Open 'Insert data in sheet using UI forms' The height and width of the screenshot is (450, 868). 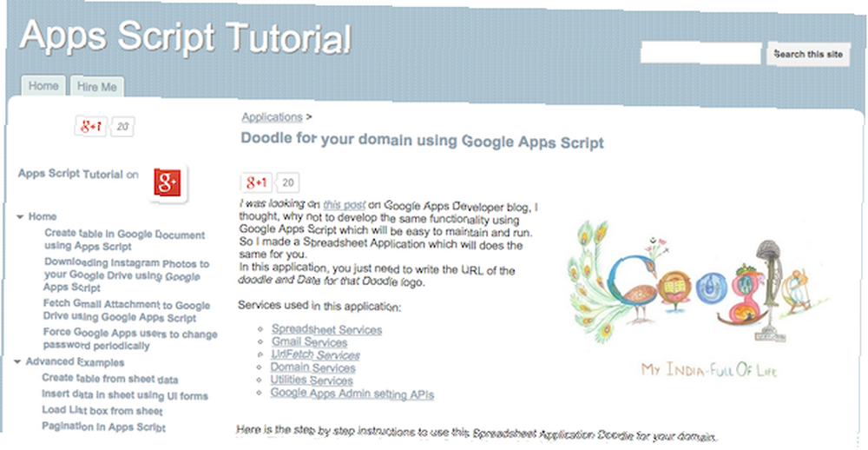(x=125, y=395)
